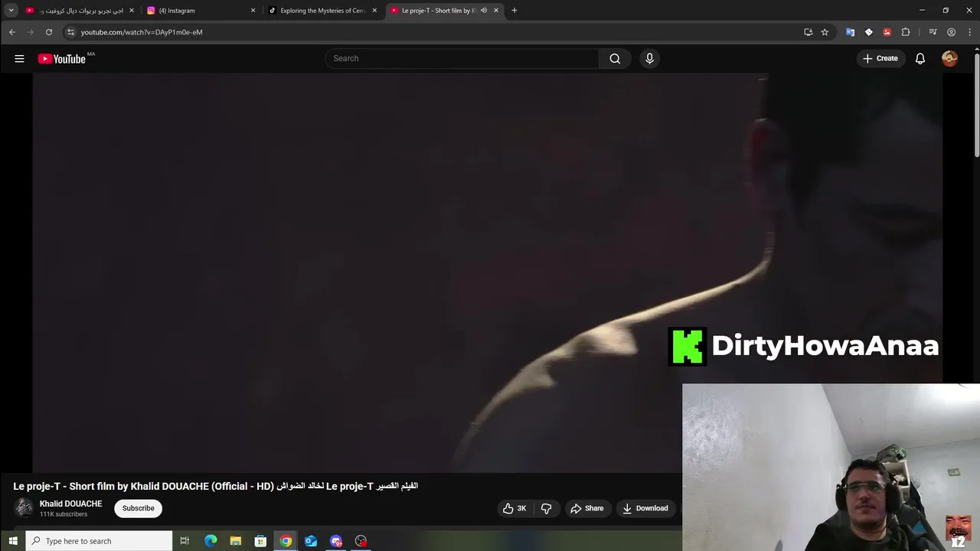View site information icon beside the URL
The height and width of the screenshot is (551, 980).
pyautogui.click(x=70, y=32)
